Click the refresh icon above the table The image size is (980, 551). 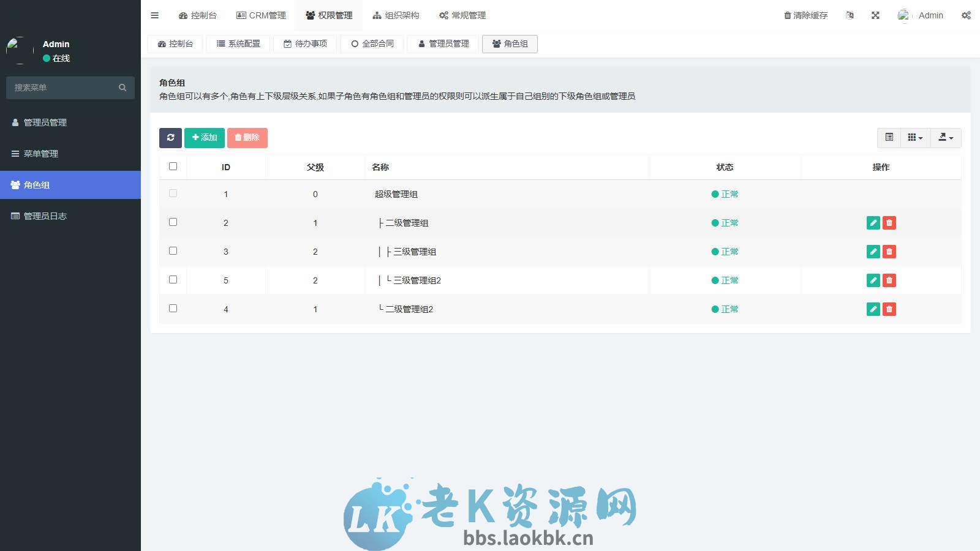(x=170, y=138)
